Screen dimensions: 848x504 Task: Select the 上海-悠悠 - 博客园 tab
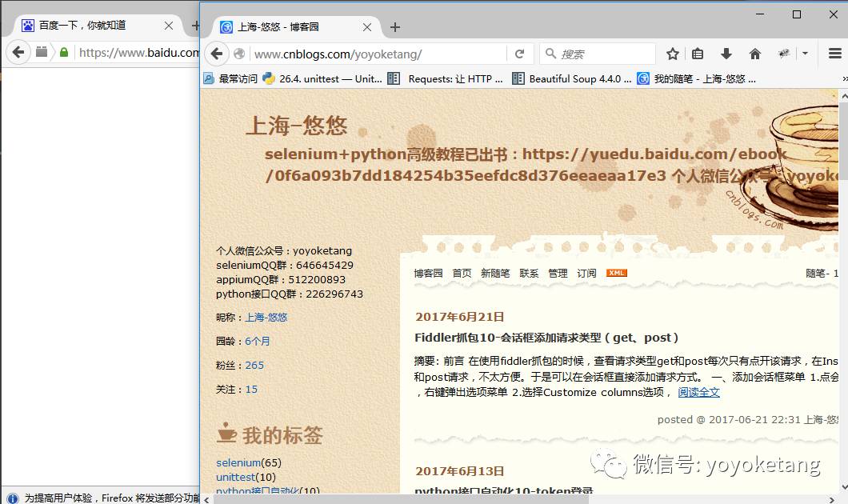[x=296, y=26]
